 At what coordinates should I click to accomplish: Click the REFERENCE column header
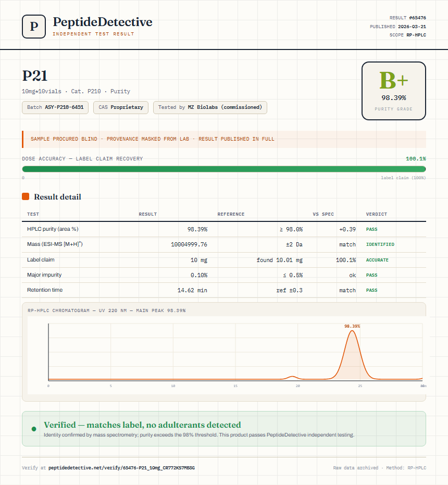pyautogui.click(x=231, y=214)
